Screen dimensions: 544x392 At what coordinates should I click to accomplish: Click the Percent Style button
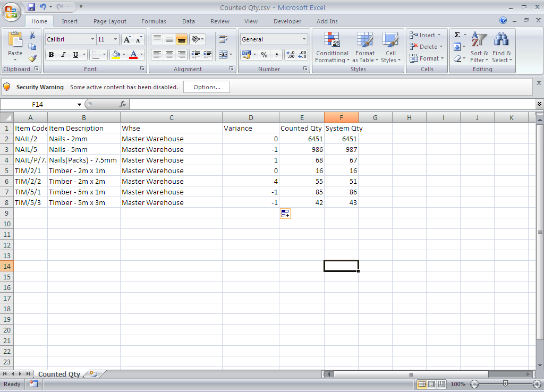click(264, 55)
